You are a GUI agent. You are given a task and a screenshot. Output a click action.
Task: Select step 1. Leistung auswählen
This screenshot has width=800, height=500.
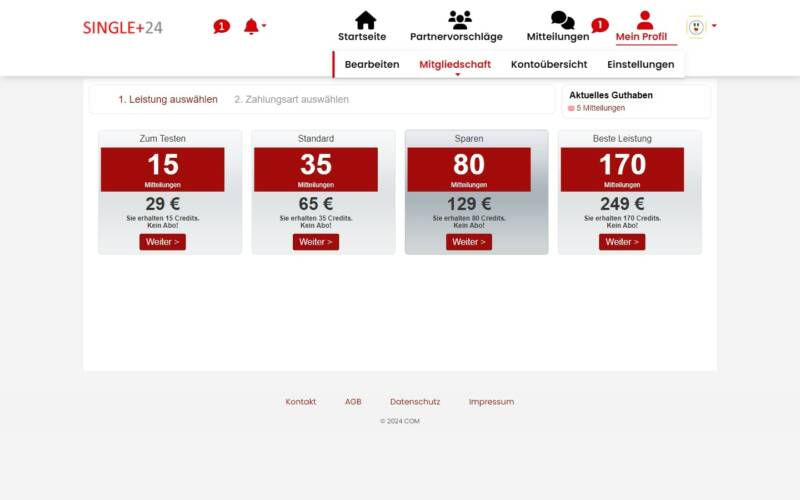coord(168,99)
